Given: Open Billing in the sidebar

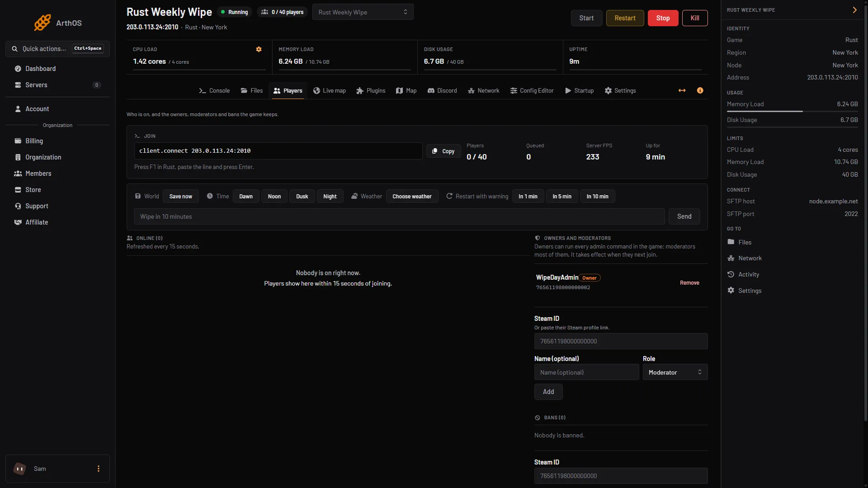Looking at the screenshot, I should pyautogui.click(x=57, y=141).
